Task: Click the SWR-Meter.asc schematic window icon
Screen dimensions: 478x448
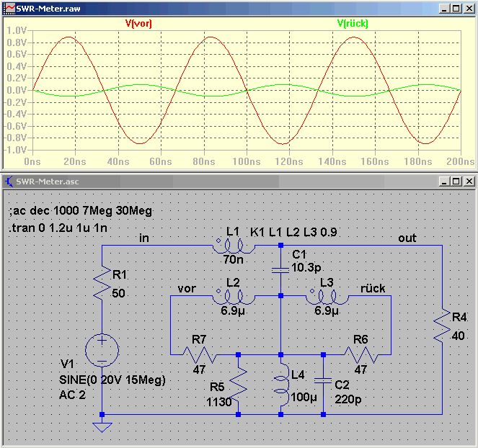Action: tap(9, 182)
